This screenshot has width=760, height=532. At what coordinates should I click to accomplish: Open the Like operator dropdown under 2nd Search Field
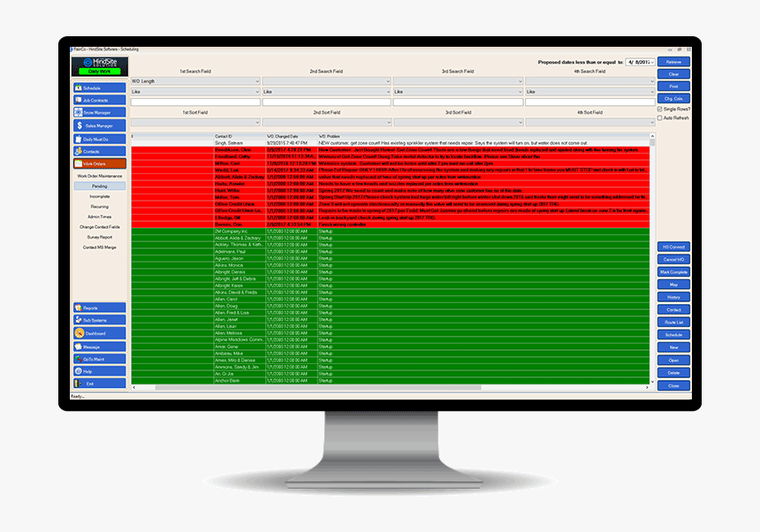pos(327,92)
